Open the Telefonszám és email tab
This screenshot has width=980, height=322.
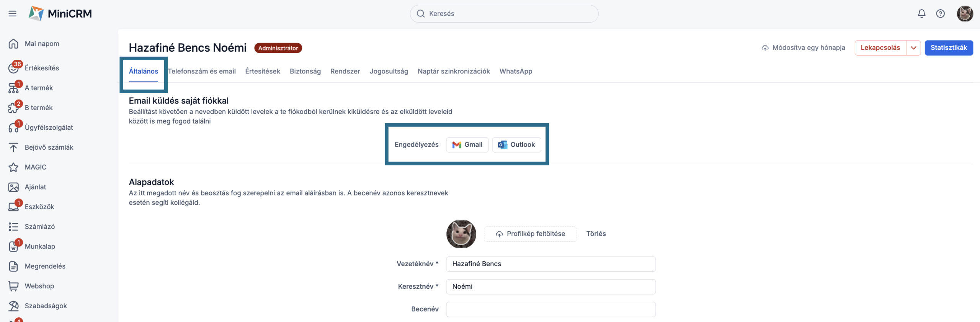click(202, 71)
